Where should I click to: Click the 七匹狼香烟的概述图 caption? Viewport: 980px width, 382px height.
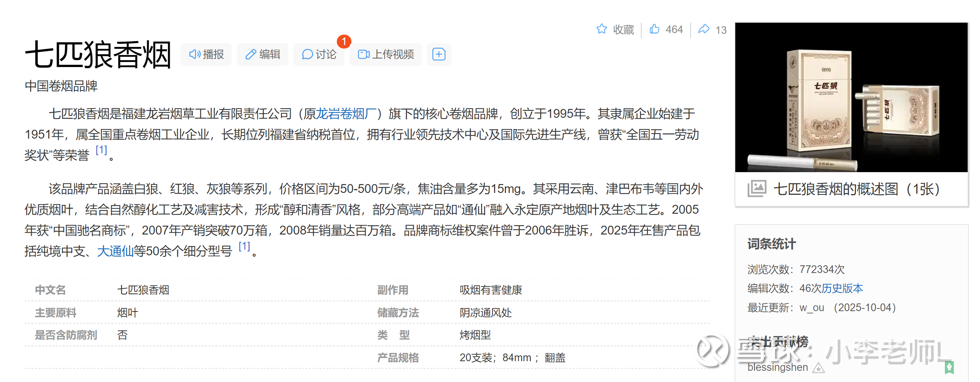pyautogui.click(x=857, y=189)
